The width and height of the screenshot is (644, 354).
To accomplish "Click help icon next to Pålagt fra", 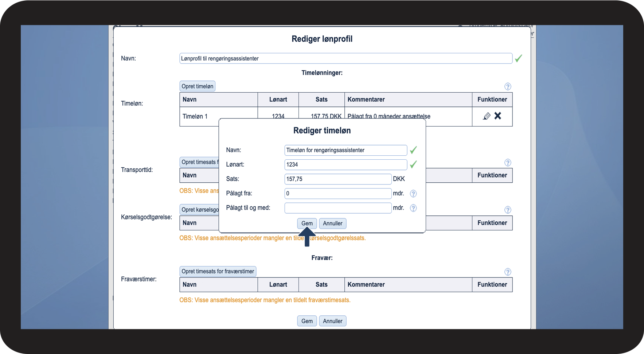I will (x=413, y=194).
